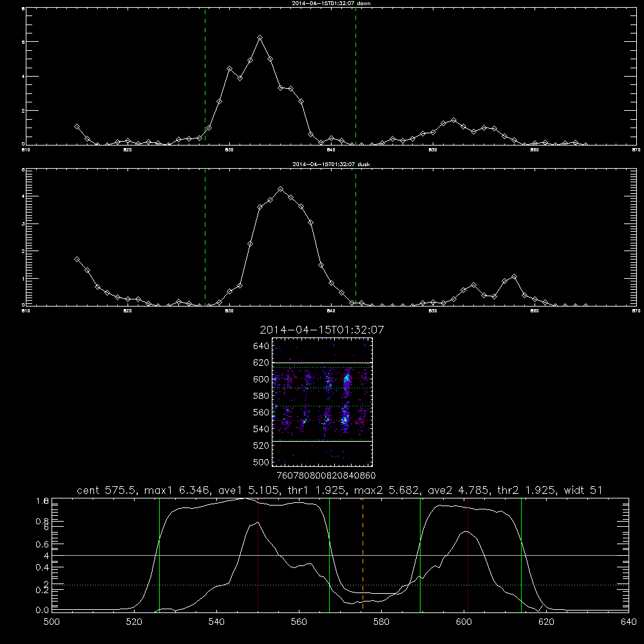This screenshot has width=644, height=644.
Task: Click the bottom plot x-axis label 640
Action: (629, 622)
